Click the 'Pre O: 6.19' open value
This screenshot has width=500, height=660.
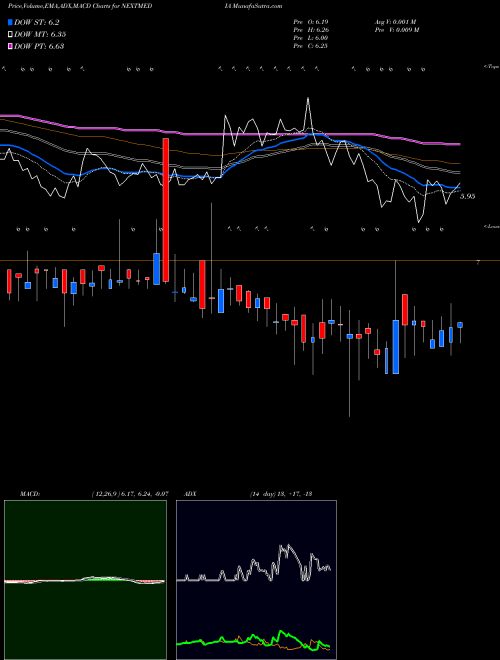[311, 21]
